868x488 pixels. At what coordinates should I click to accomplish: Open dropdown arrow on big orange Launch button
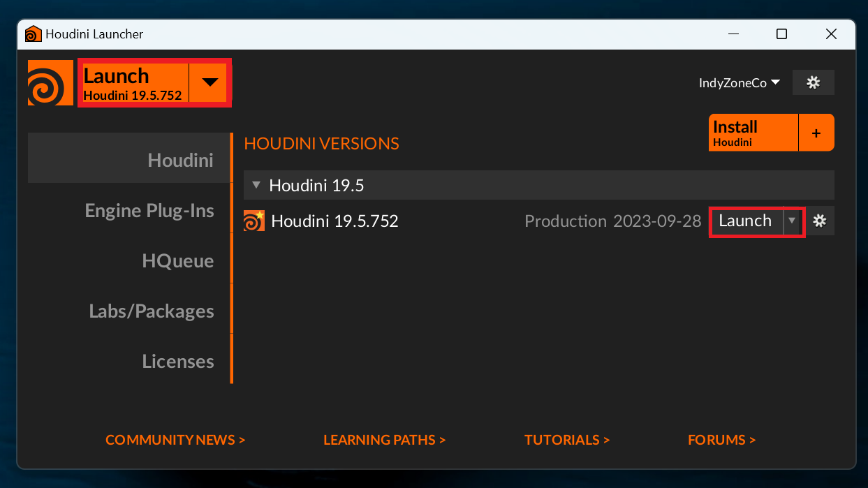pyautogui.click(x=209, y=82)
